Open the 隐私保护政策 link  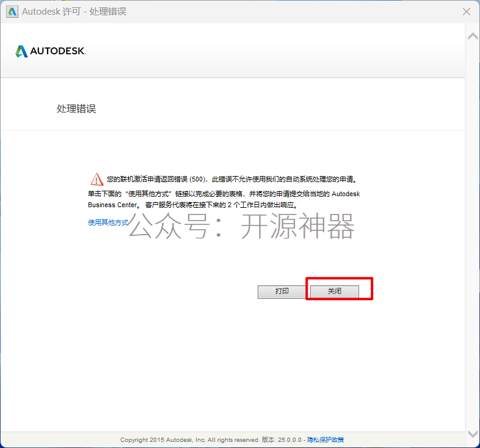pyautogui.click(x=325, y=440)
